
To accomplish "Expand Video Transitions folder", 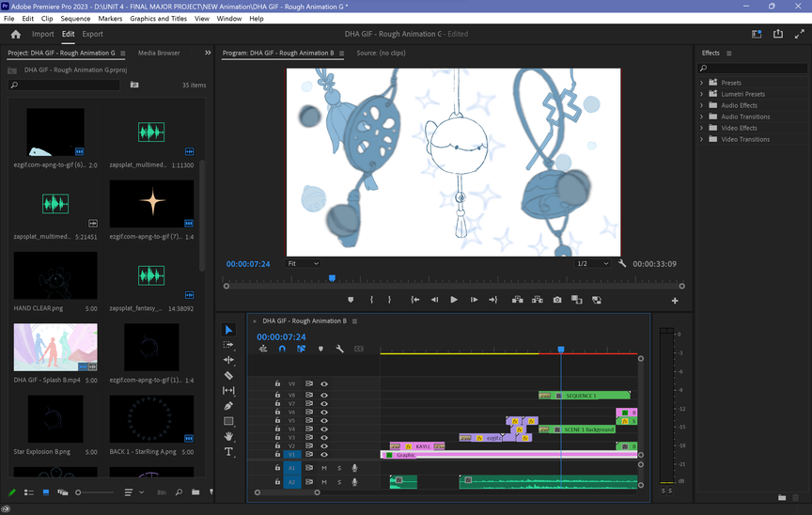I will [x=702, y=139].
